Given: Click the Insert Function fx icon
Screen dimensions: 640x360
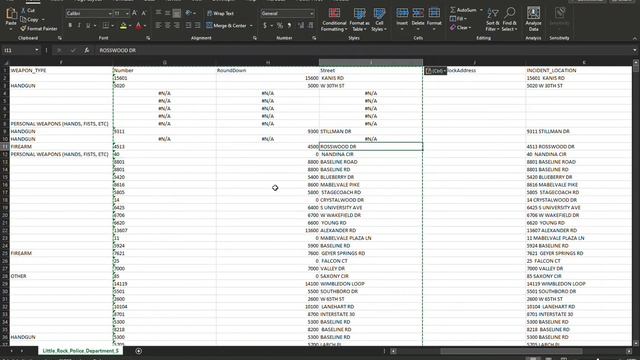Looking at the screenshot, I should point(87,50).
